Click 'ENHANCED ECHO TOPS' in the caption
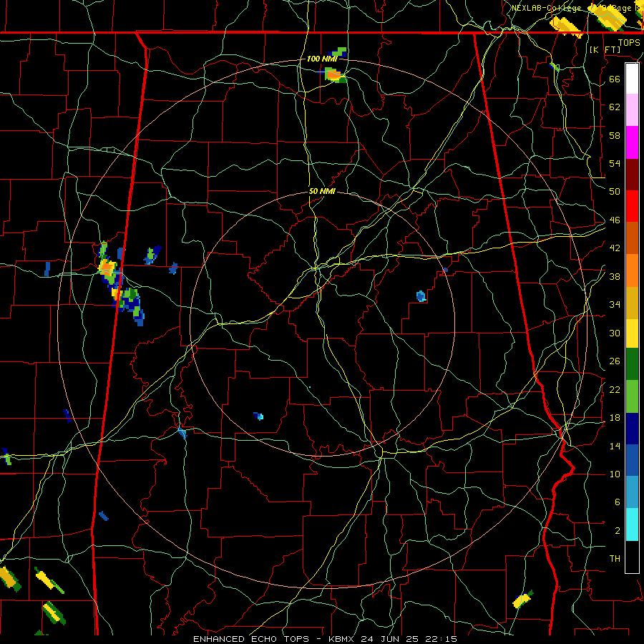The width and height of the screenshot is (644, 644). tap(251, 639)
